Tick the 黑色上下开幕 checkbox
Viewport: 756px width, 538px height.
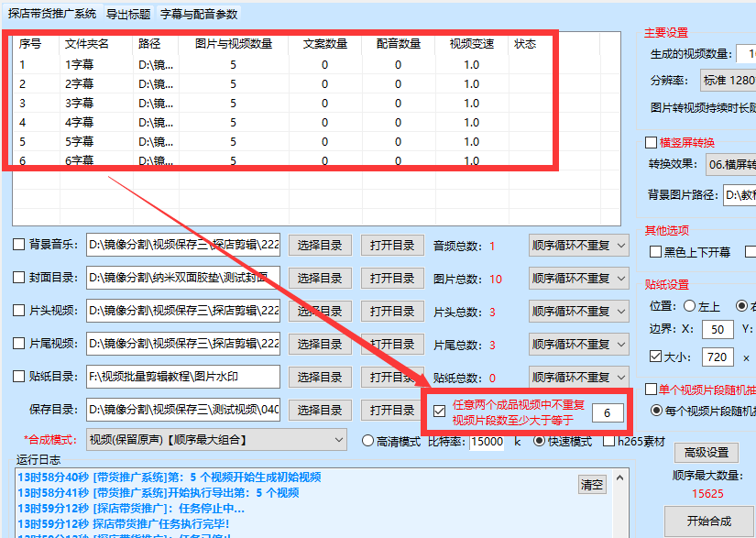[x=655, y=252]
